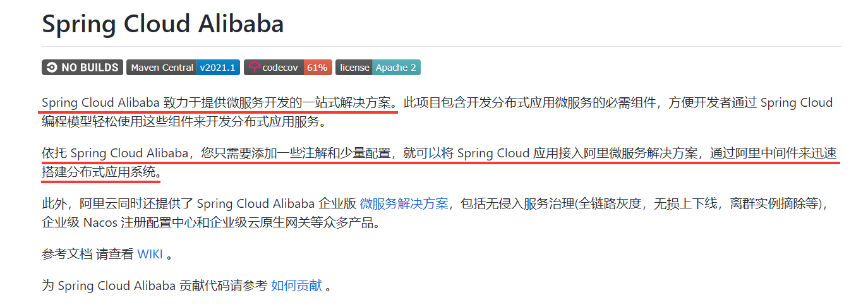Click the 参考文档 请查看 text
The width and height of the screenshot is (868, 307).
pyautogui.click(x=87, y=254)
